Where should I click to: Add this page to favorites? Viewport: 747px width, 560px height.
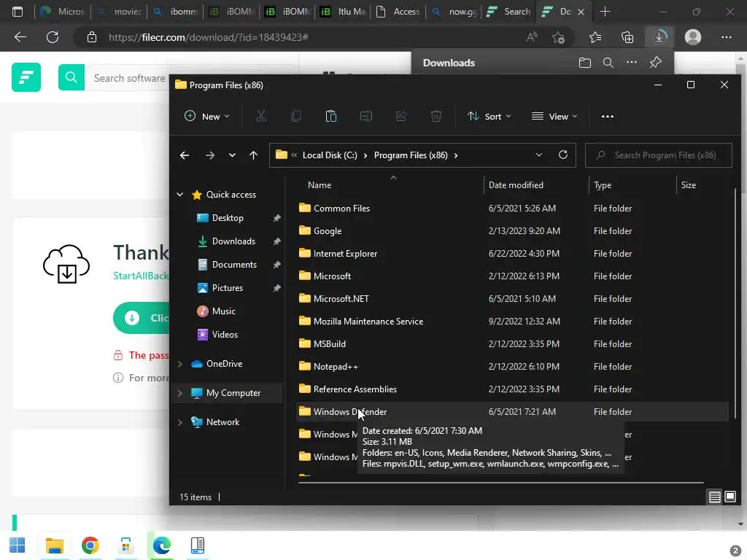[x=558, y=37]
